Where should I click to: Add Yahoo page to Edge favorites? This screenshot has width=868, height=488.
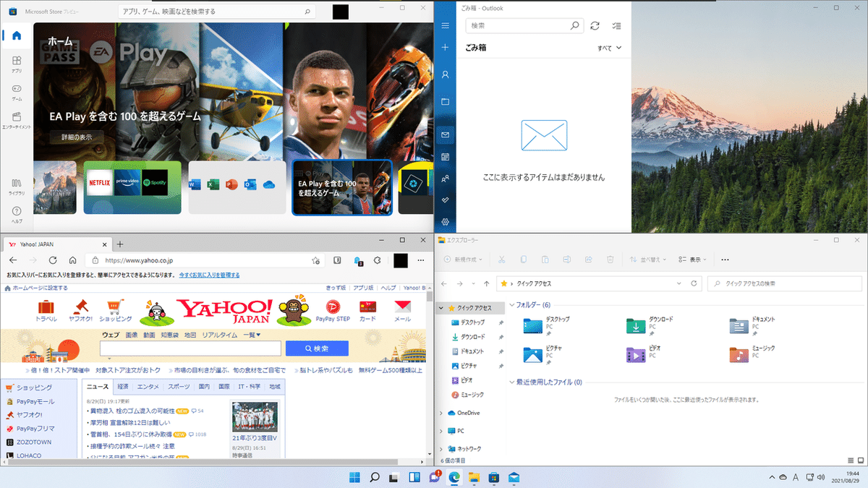point(315,260)
